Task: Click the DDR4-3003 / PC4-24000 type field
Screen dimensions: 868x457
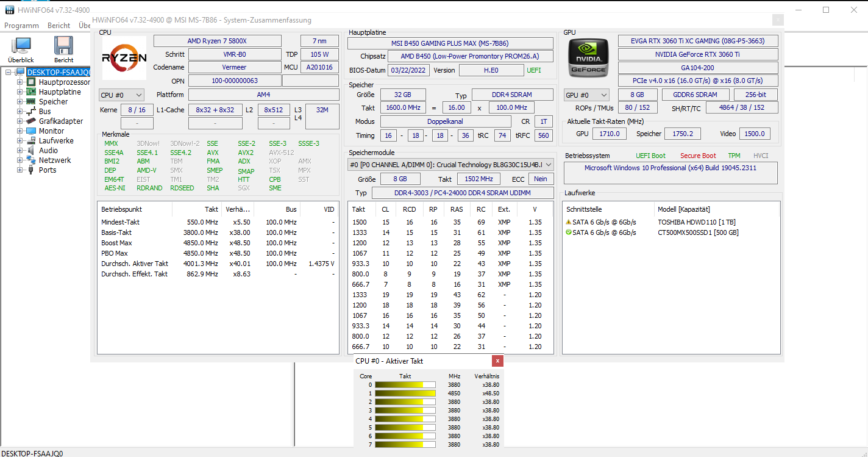Action: 463,193
